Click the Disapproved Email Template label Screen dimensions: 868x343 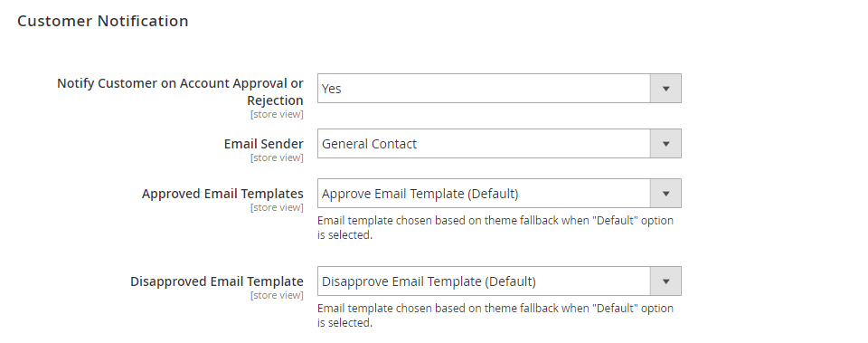coord(216,281)
